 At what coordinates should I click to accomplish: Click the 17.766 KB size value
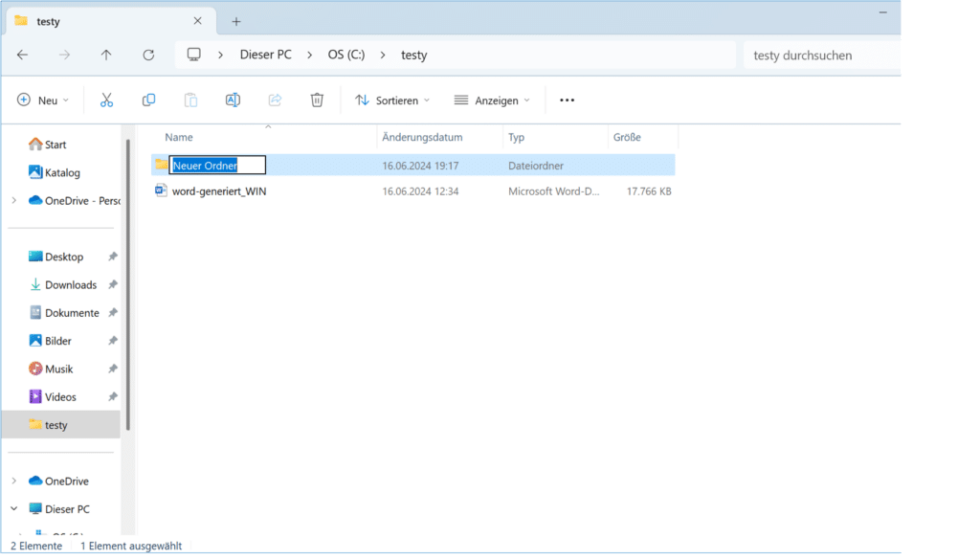click(x=649, y=191)
